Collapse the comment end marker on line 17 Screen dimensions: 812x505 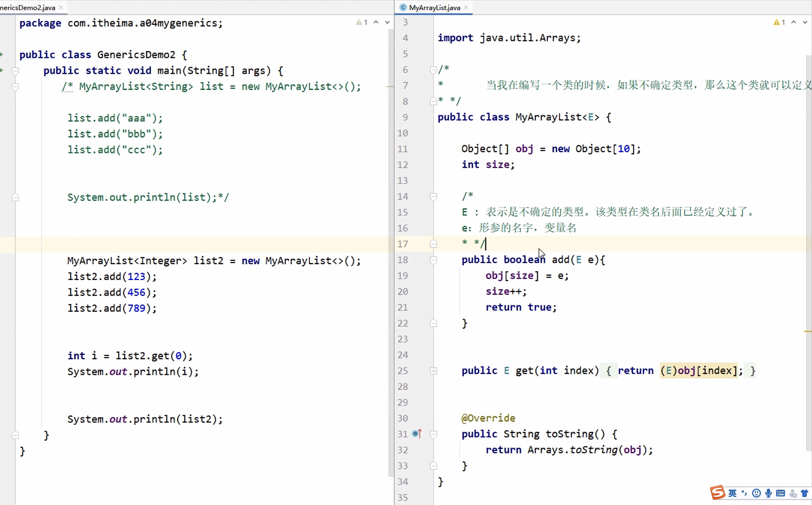pos(434,244)
